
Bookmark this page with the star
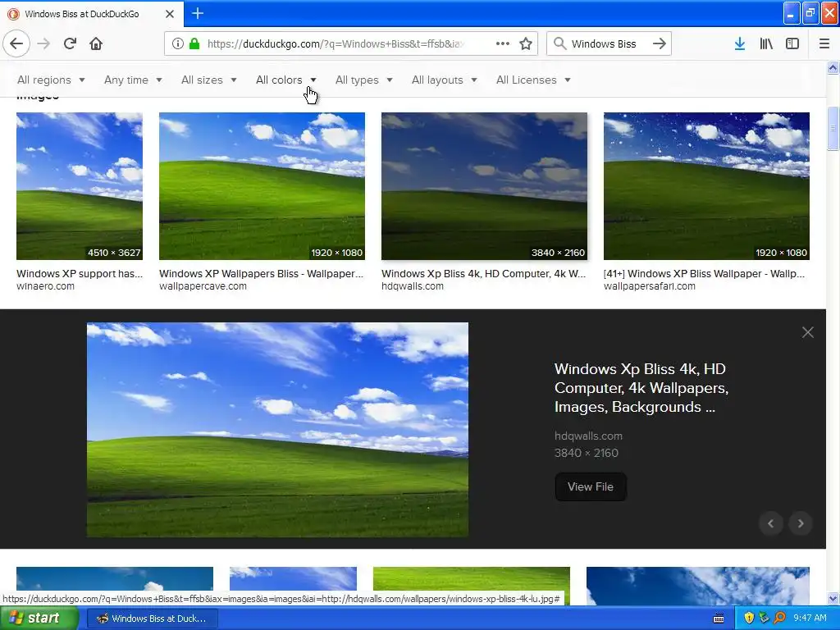tap(526, 43)
